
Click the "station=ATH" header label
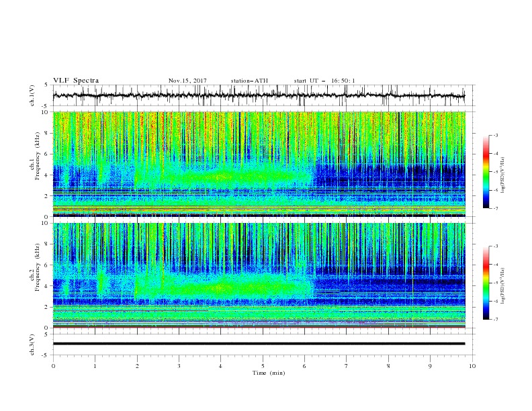point(249,81)
